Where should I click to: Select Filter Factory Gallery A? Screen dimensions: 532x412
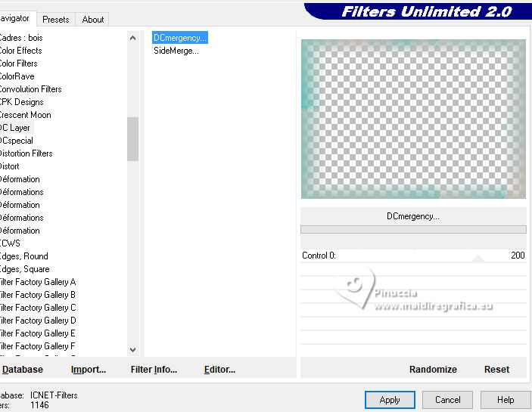tap(38, 282)
